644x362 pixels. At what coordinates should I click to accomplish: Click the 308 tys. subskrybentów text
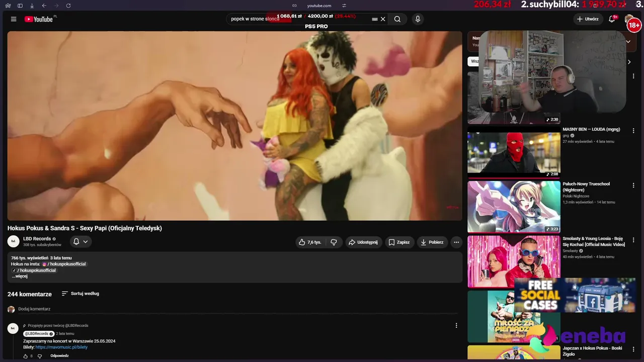42,245
